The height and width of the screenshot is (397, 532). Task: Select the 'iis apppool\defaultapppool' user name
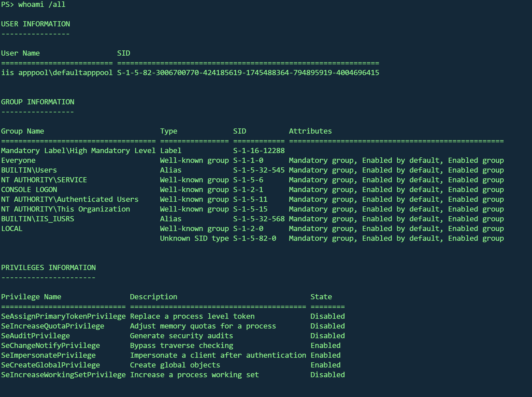(57, 73)
